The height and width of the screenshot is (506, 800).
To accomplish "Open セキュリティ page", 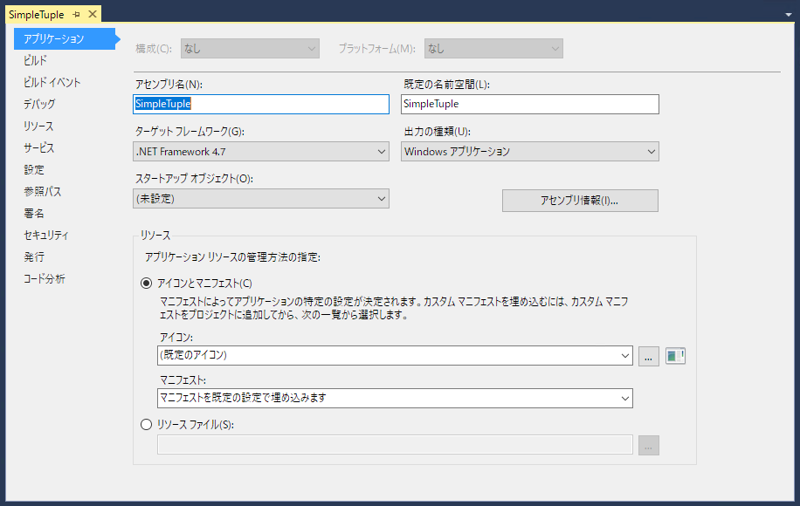I will point(46,235).
